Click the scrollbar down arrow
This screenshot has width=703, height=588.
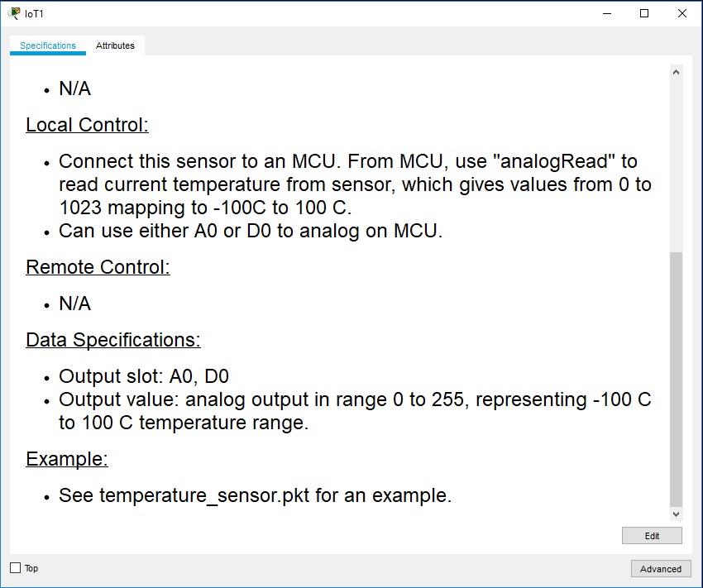point(677,513)
